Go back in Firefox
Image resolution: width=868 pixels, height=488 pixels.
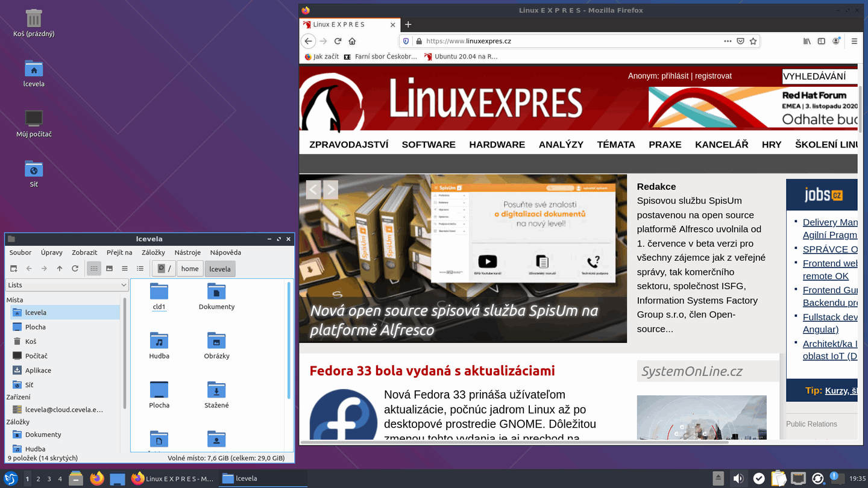point(309,41)
